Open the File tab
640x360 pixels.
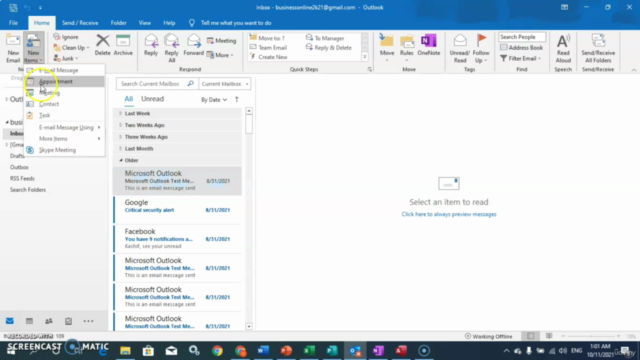click(x=13, y=23)
